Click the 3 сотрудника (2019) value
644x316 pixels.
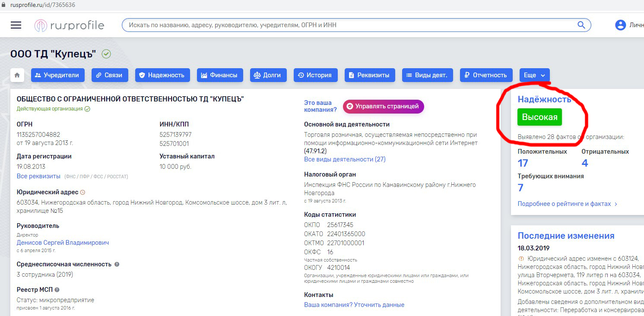(x=45, y=275)
